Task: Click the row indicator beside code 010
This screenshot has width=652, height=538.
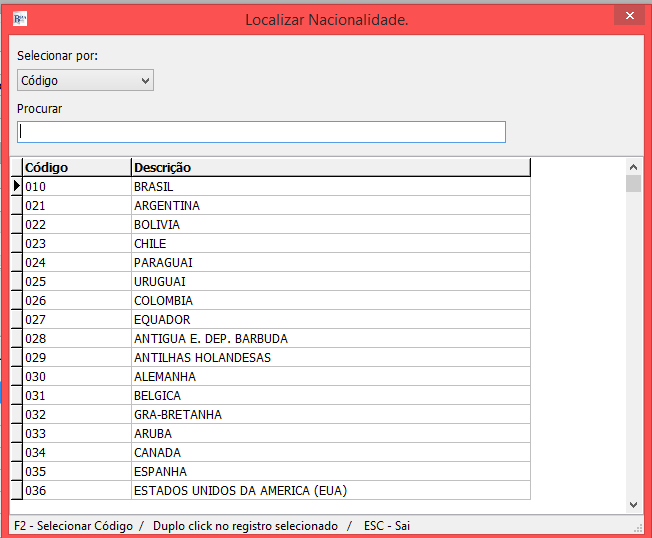Action: coord(16,186)
